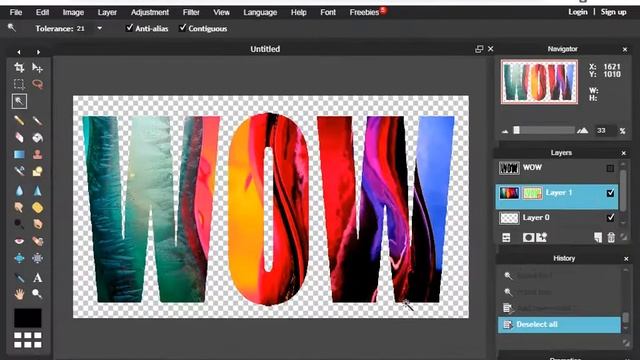
Task: Open the Font menu
Action: click(328, 12)
